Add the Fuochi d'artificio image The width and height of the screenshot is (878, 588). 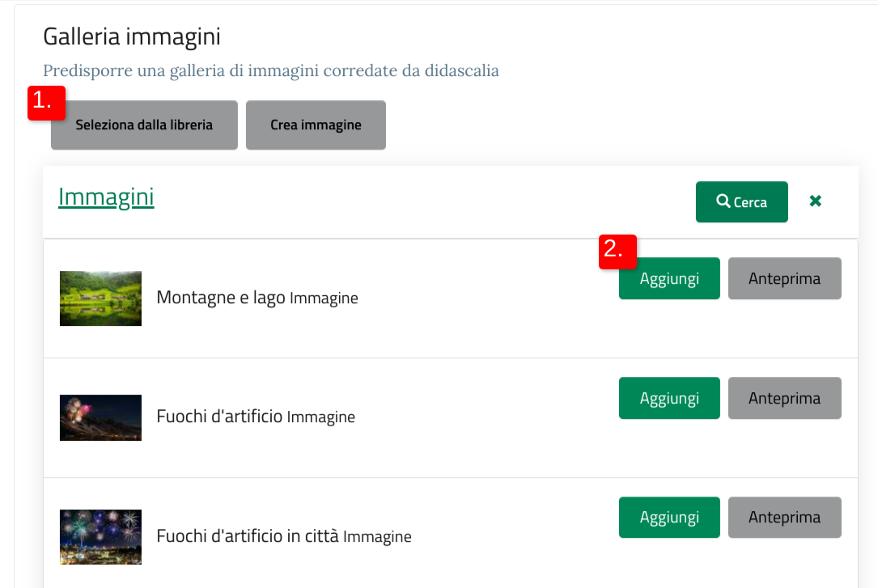[669, 398]
